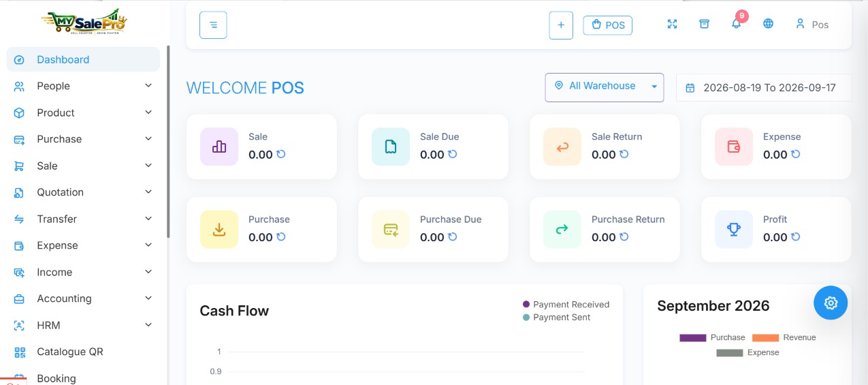868x385 pixels.
Task: Expand the Accounting chevron
Action: 148,298
